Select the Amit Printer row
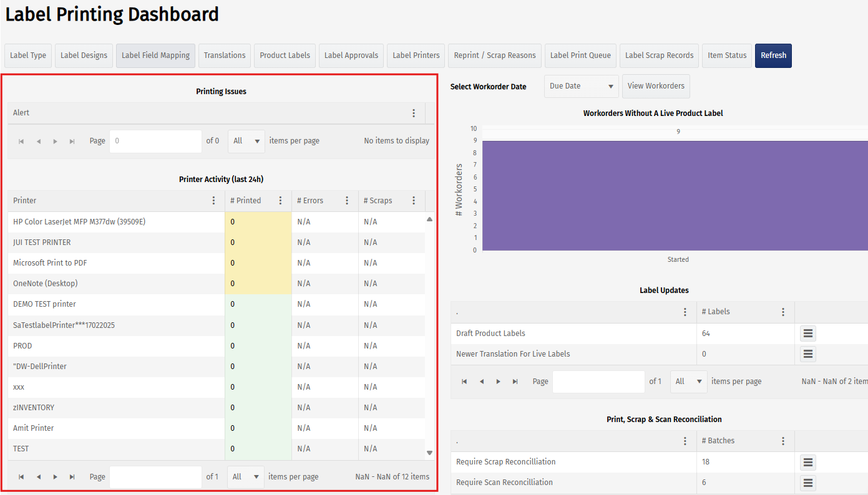Viewport: 868px width, 495px height. (x=217, y=428)
